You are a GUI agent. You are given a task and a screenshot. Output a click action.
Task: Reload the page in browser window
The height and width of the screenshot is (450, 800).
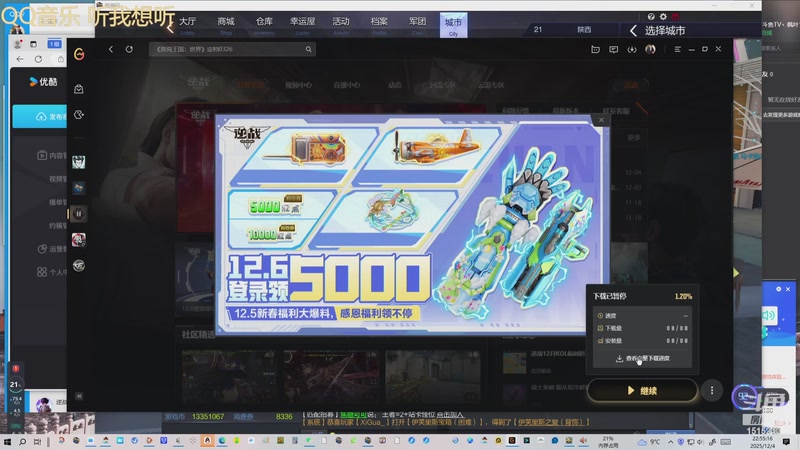coord(38,59)
